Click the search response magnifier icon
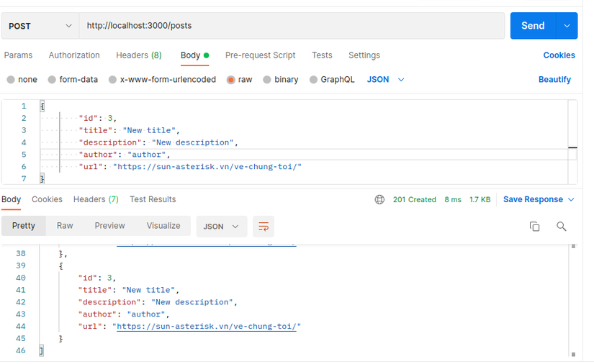Screen dimensions: 594x364 tap(561, 227)
